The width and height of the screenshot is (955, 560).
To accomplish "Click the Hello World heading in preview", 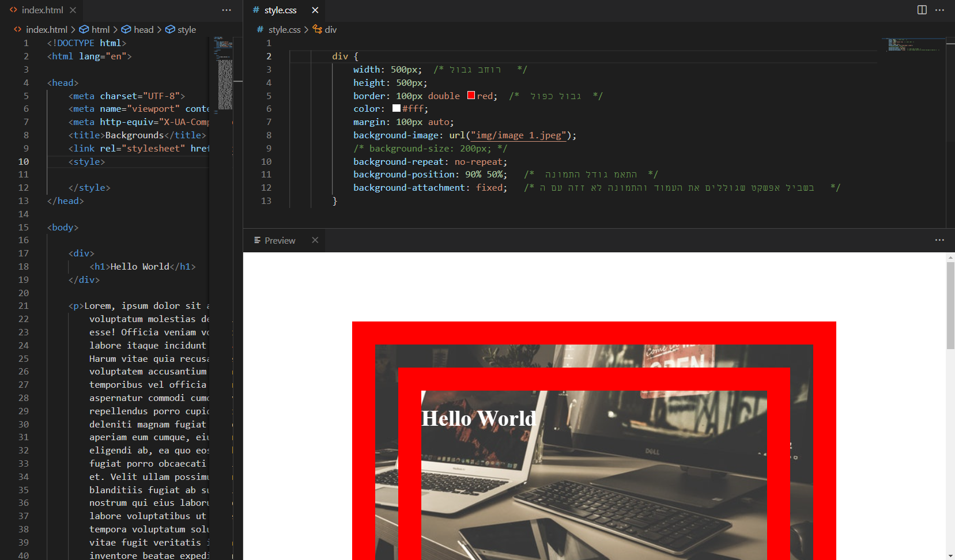I will point(478,418).
